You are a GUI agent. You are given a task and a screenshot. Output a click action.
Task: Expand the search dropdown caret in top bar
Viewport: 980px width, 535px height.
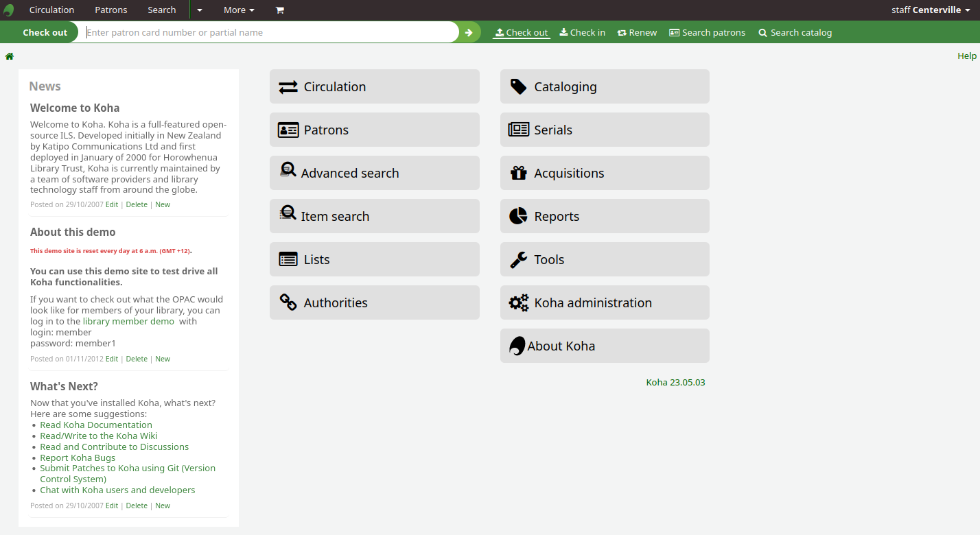coord(199,10)
